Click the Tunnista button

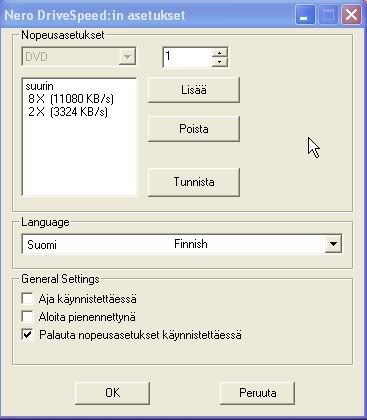coord(194,182)
